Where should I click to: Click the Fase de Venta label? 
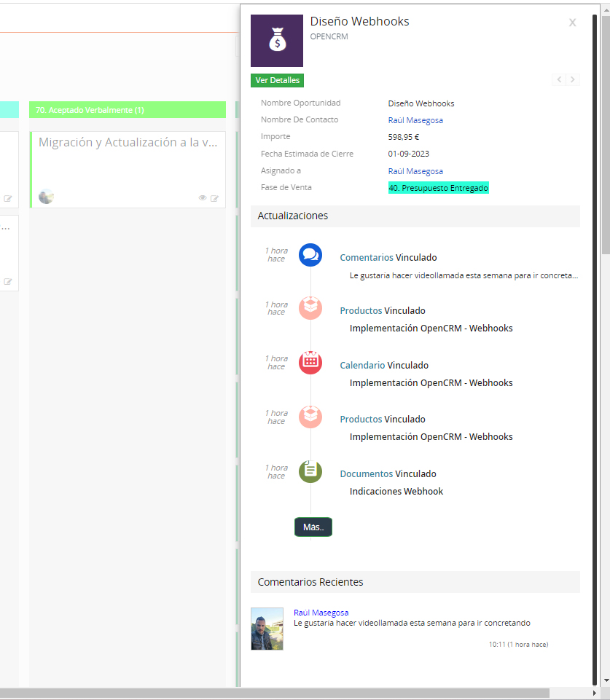[286, 187]
